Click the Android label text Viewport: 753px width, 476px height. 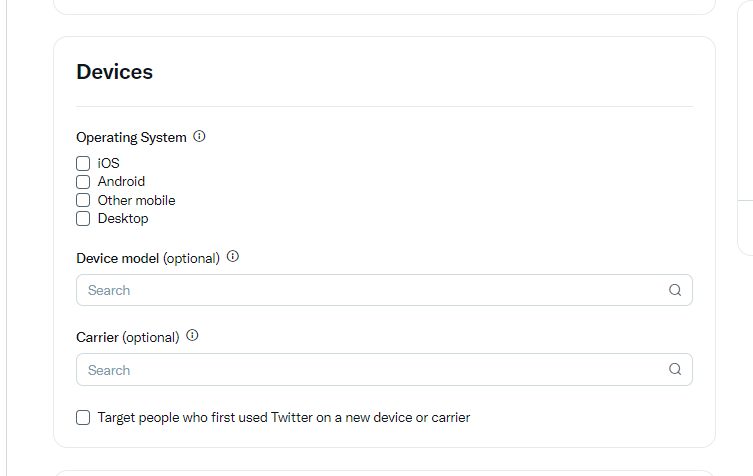[x=121, y=182]
